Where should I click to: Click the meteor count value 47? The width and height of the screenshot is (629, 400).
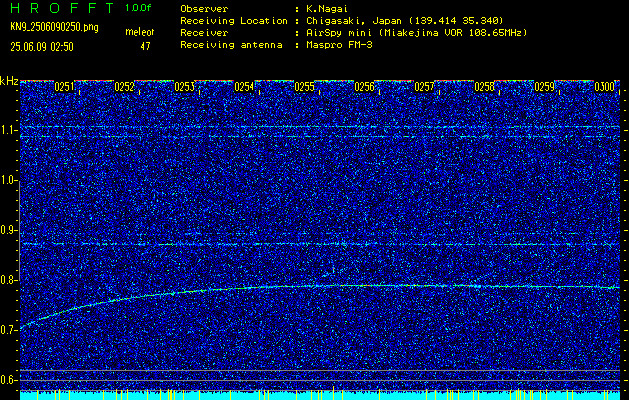click(x=145, y=47)
